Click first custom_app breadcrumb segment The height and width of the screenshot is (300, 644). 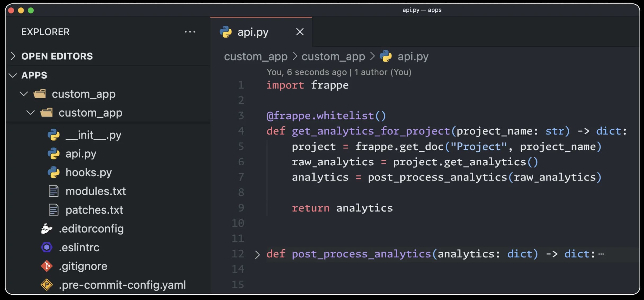coord(256,56)
